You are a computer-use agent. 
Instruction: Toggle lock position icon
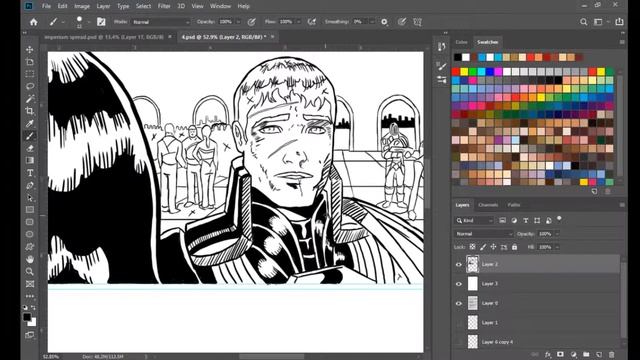click(x=493, y=247)
